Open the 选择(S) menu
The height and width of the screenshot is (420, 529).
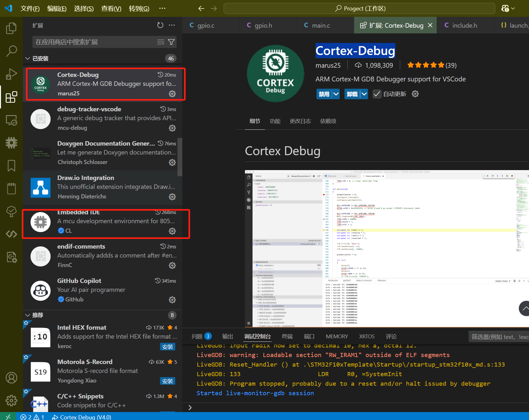click(84, 8)
